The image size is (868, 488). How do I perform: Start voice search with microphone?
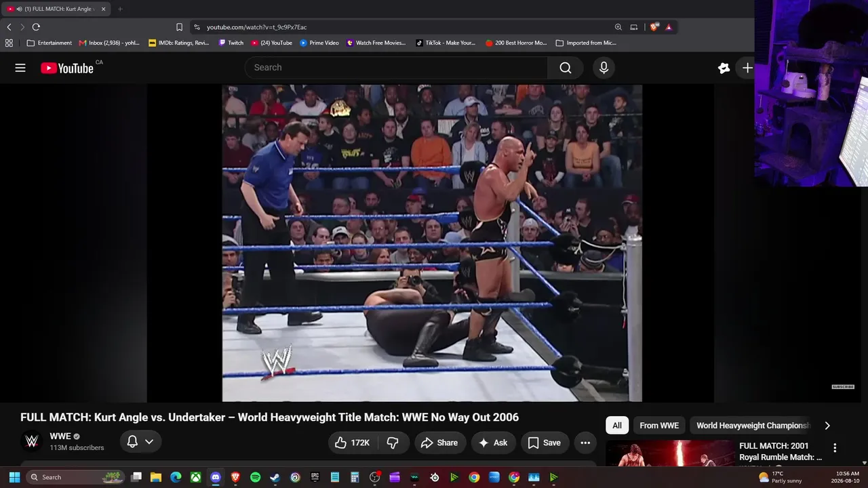(x=604, y=68)
